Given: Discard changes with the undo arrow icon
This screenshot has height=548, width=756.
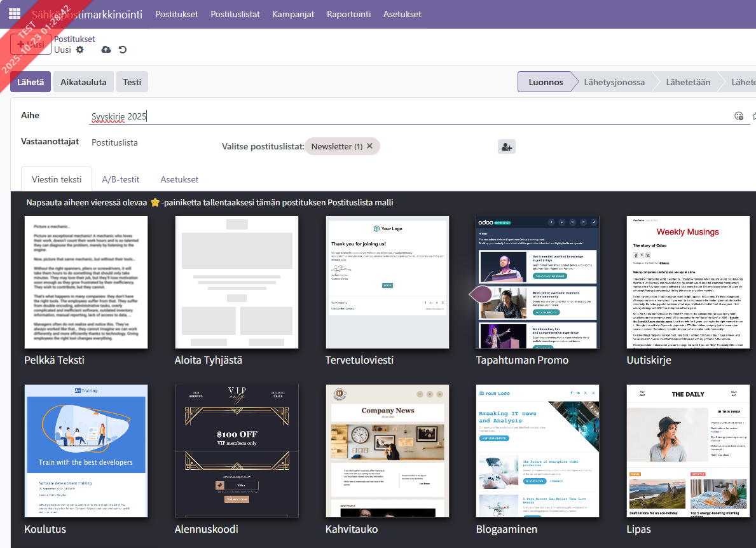Looking at the screenshot, I should pyautogui.click(x=123, y=50).
